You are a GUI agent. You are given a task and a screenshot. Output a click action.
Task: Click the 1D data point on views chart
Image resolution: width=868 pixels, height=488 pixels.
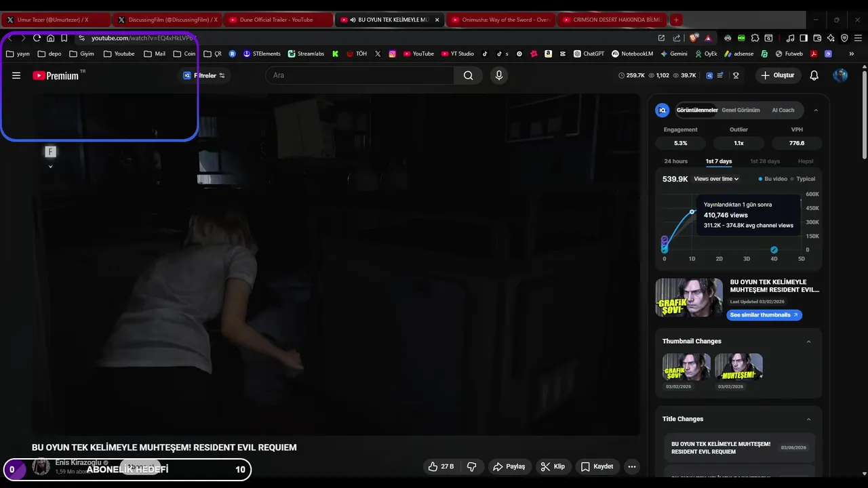[692, 212]
